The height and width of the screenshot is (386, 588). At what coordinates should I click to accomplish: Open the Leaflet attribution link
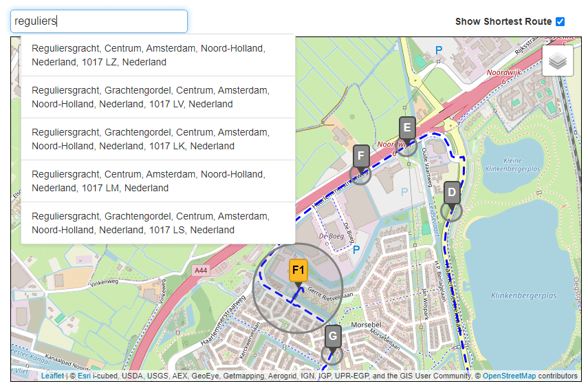click(x=52, y=376)
